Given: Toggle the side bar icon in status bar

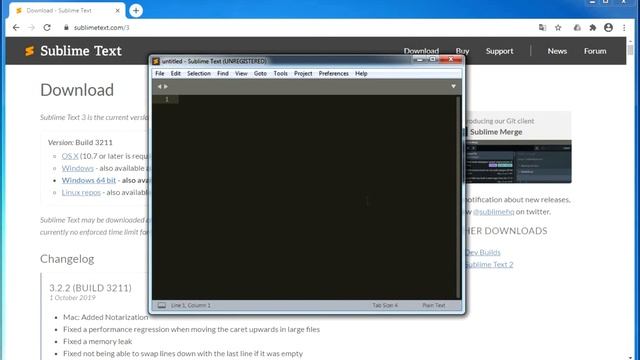Looking at the screenshot, I should coord(162,305).
